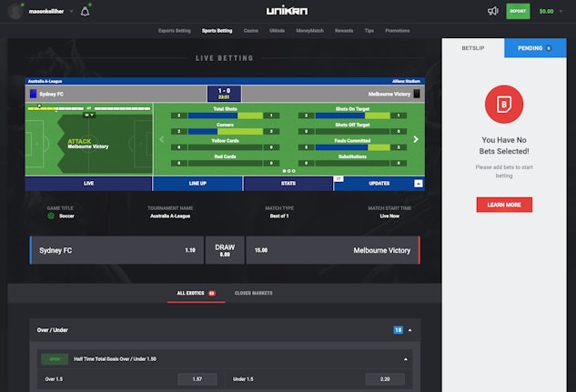Click the red betslip icon

(x=503, y=105)
